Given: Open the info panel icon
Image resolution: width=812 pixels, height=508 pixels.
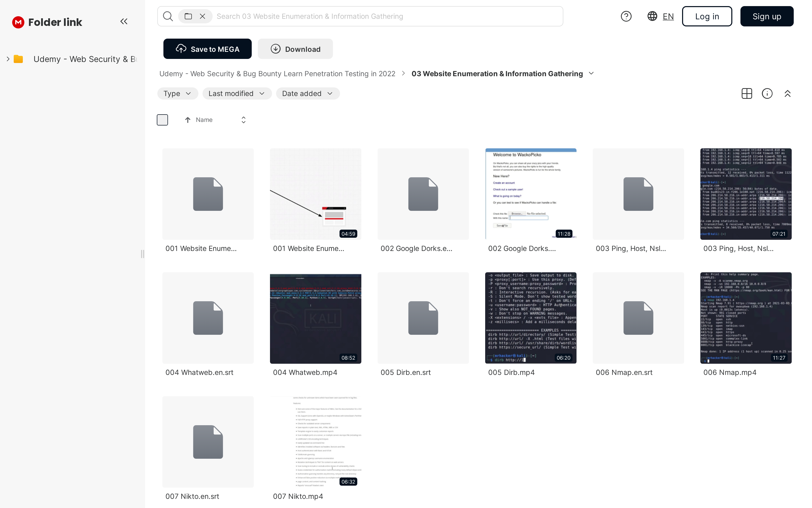Looking at the screenshot, I should (x=767, y=93).
